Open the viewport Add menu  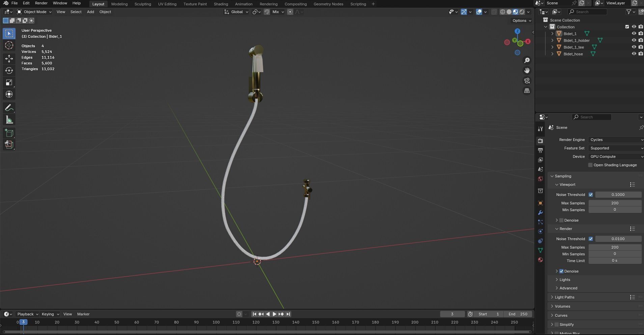(x=90, y=12)
